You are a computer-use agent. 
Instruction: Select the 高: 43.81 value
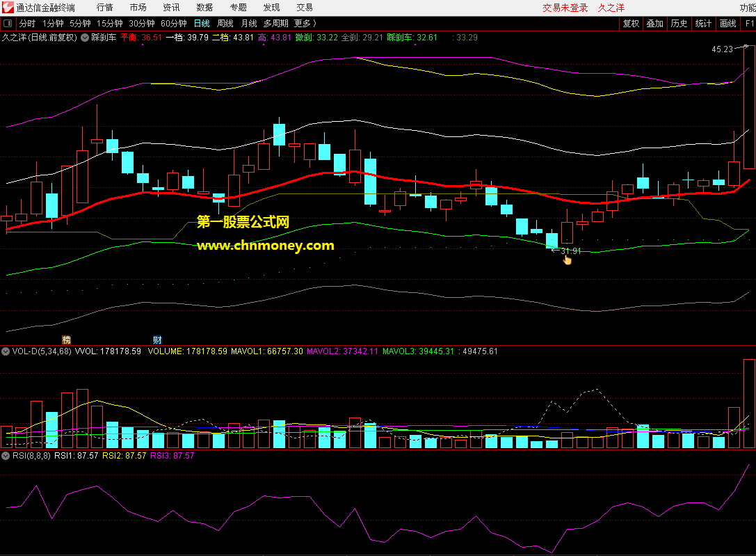274,38
